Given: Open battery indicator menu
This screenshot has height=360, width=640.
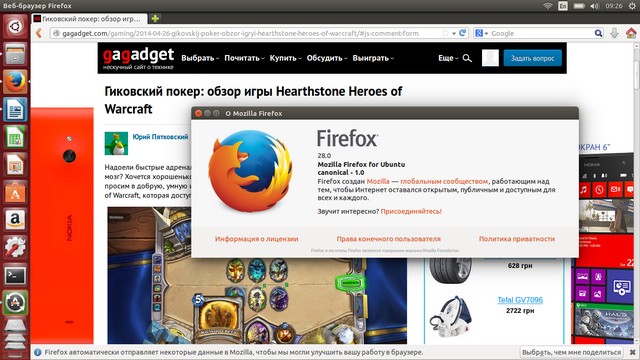Looking at the screenshot, I should coord(579,6).
